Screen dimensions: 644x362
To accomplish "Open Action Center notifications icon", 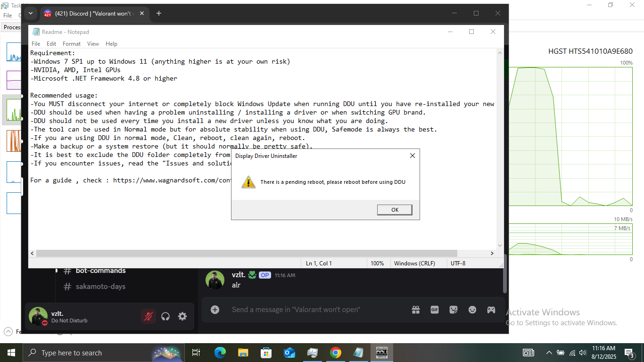I will 629,353.
